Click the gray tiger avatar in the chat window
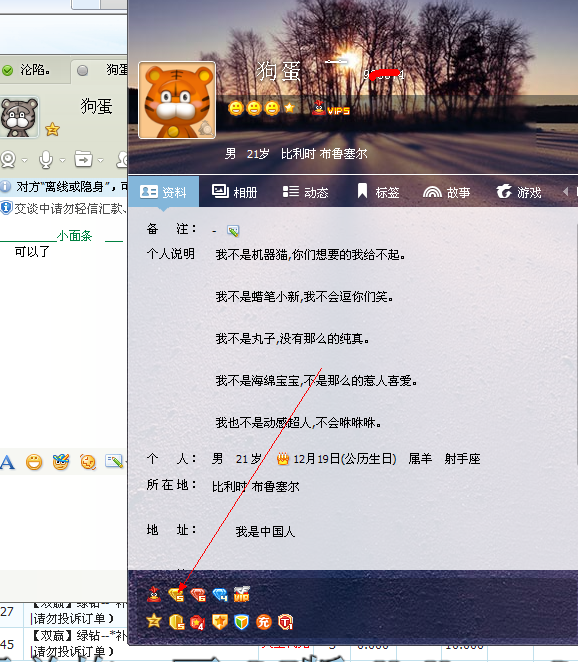578x662 pixels. click(x=19, y=117)
